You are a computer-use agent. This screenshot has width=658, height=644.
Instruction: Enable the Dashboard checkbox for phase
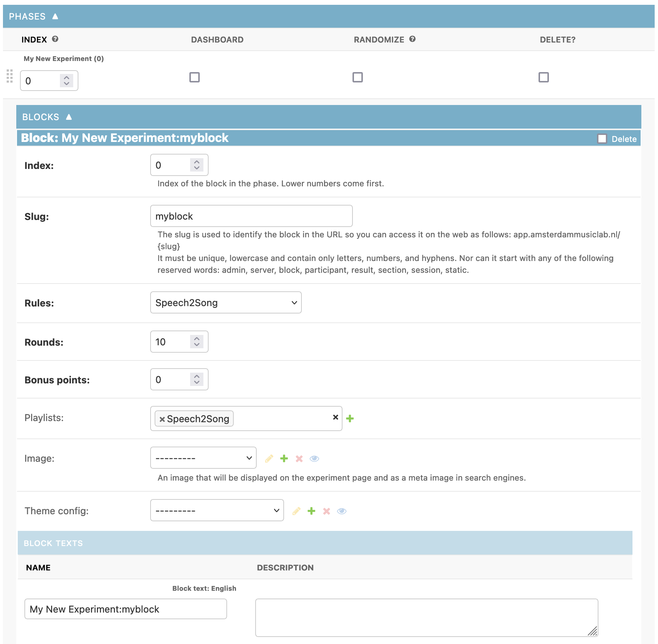tap(195, 77)
